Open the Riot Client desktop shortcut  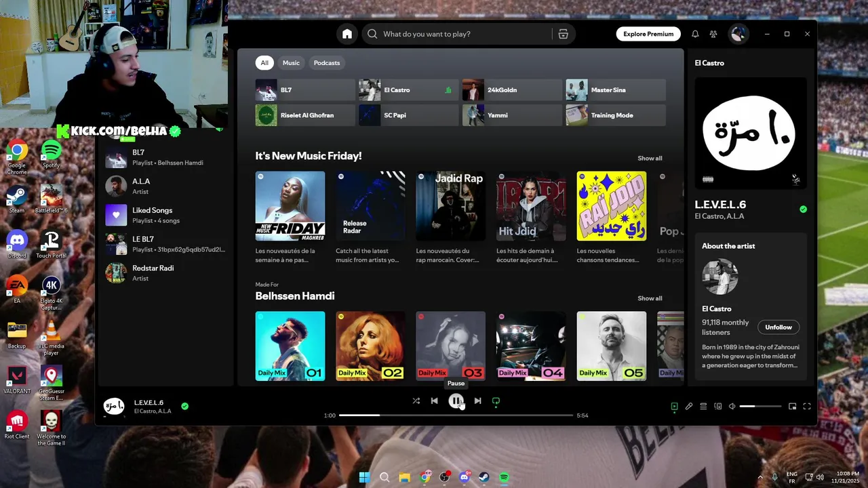click(17, 425)
